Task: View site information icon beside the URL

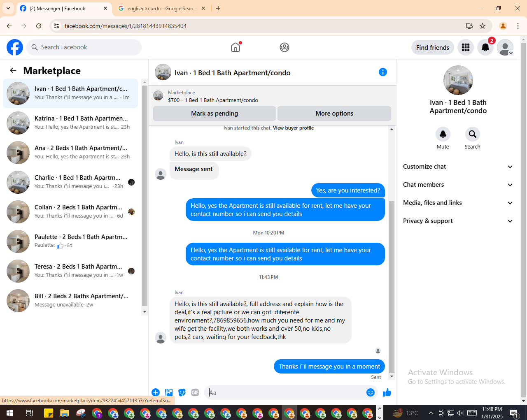Action: (x=57, y=26)
